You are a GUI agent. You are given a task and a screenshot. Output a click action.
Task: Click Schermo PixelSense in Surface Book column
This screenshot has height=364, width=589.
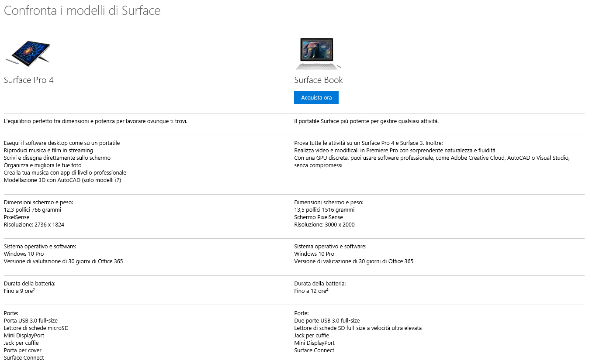click(319, 217)
